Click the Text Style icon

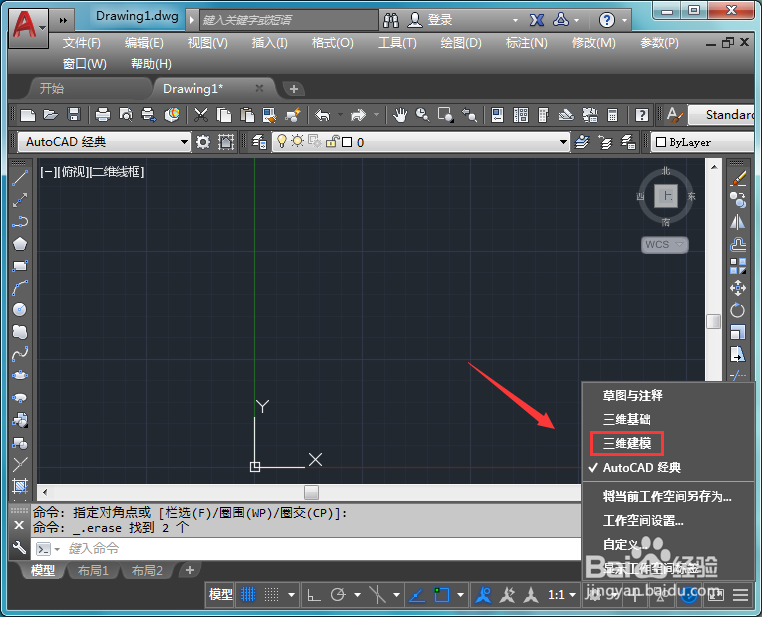(x=674, y=115)
